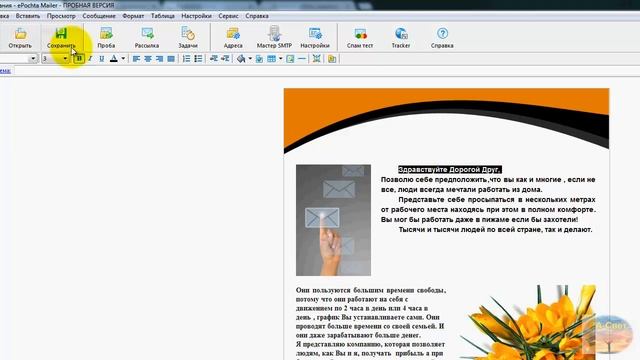The width and height of the screenshot is (640, 360).
Task: Open the Формат menu
Action: coord(133,16)
